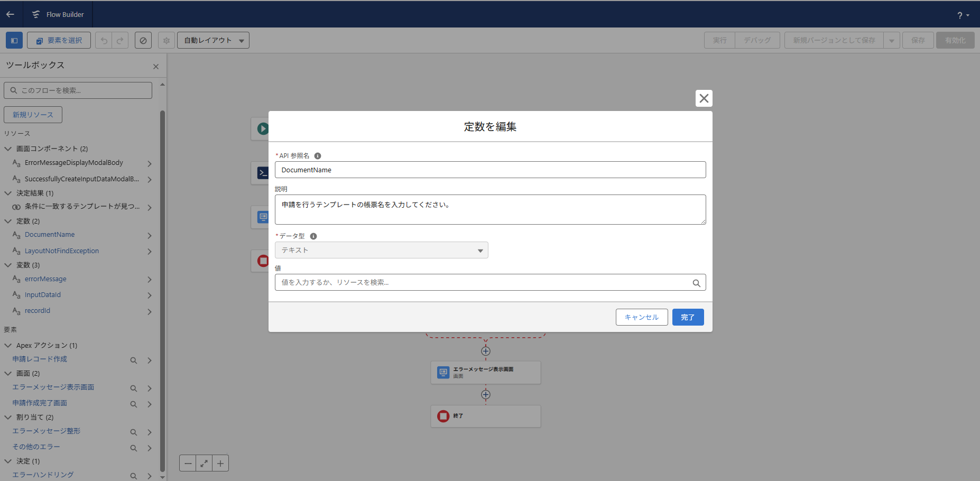This screenshot has width=980, height=481.
Task: Collapse the 変数 (3) resource section
Action: (8, 265)
